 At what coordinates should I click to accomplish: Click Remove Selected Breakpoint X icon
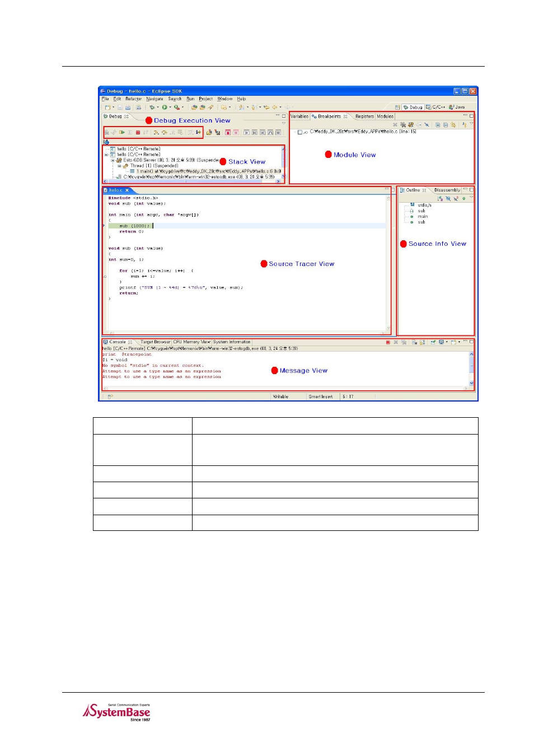click(395, 125)
